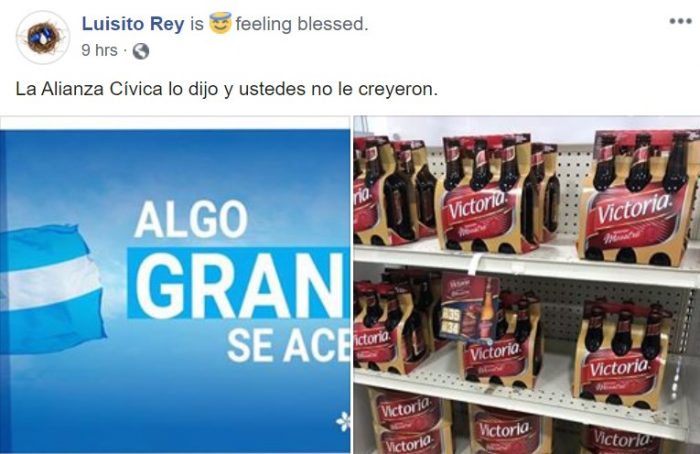
Task: Click the hanging price tag on the shelf
Action: (x=468, y=309)
